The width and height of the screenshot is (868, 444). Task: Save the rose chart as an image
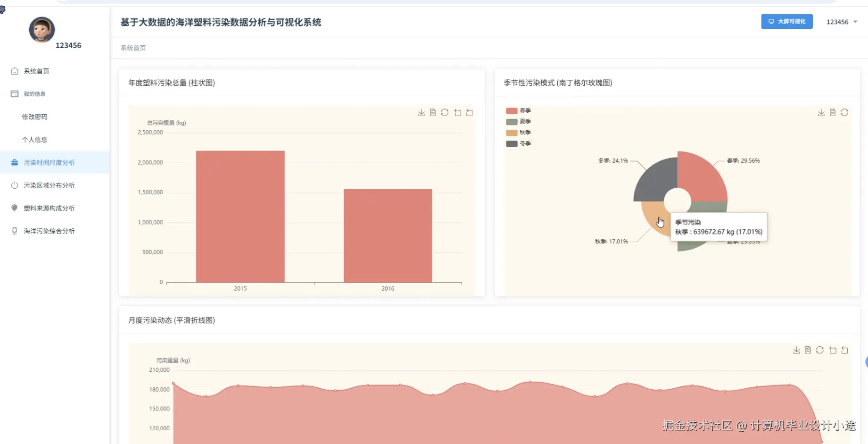821,112
